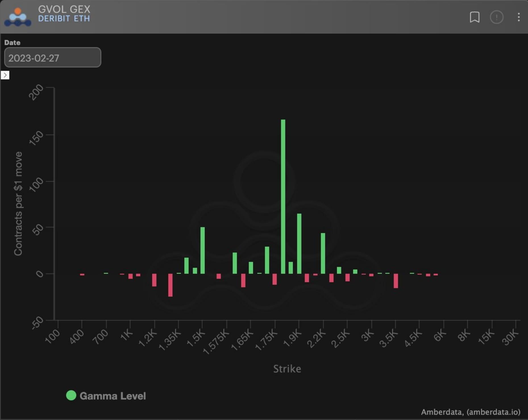
Task: Click the 30K strike axis label
Action: point(510,337)
